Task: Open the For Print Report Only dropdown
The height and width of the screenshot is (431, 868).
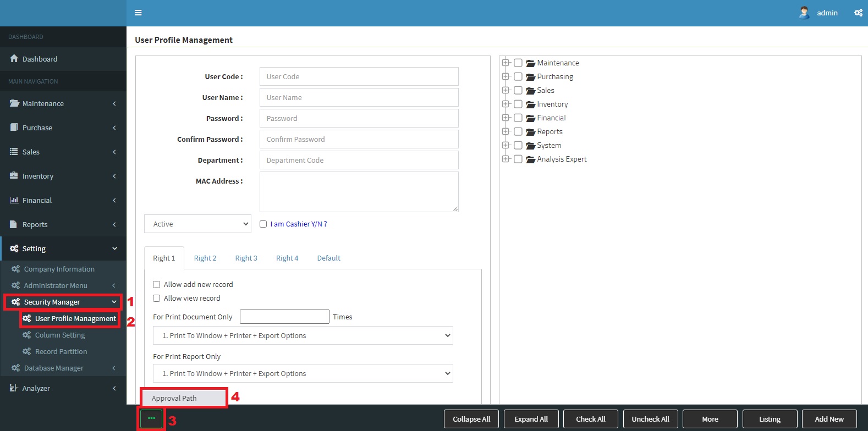Action: point(303,373)
